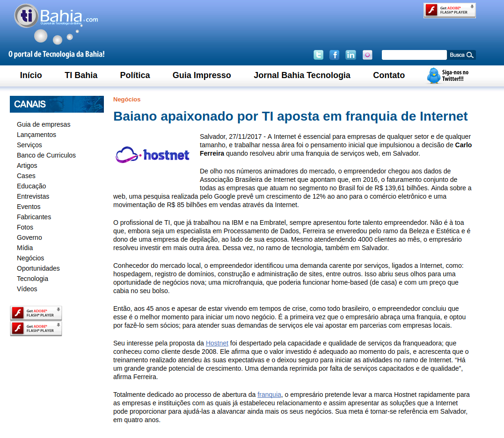Open the Serviços channel
This screenshot has width=504, height=438.
[29, 145]
